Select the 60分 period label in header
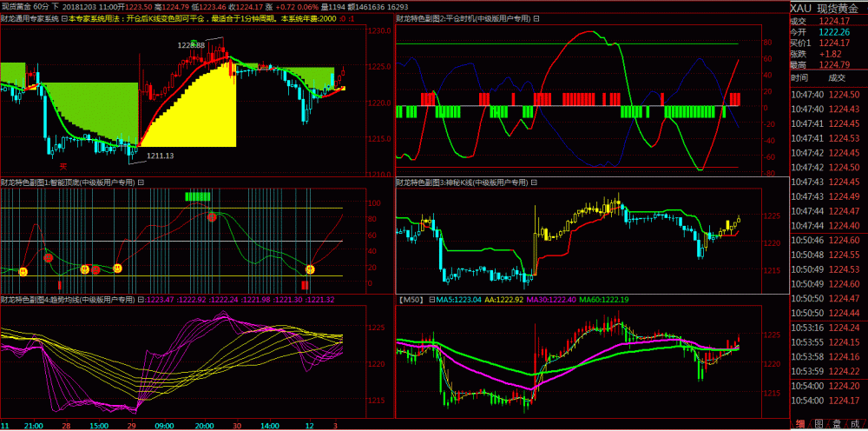The image size is (868, 431). (x=42, y=7)
